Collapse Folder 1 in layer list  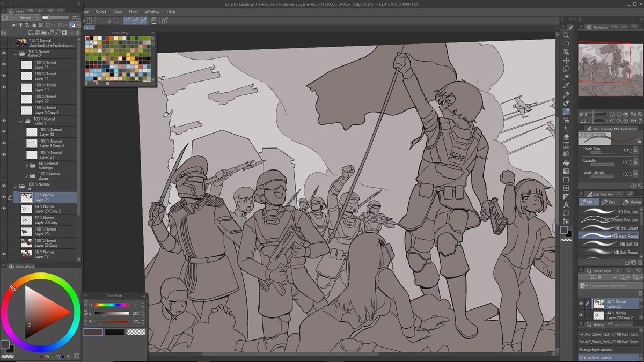21,122
